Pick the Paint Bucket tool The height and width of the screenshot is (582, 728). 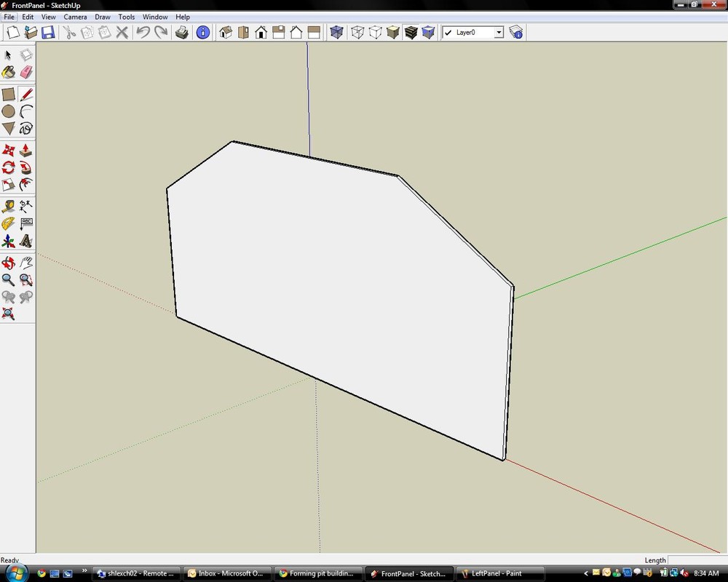coord(9,72)
